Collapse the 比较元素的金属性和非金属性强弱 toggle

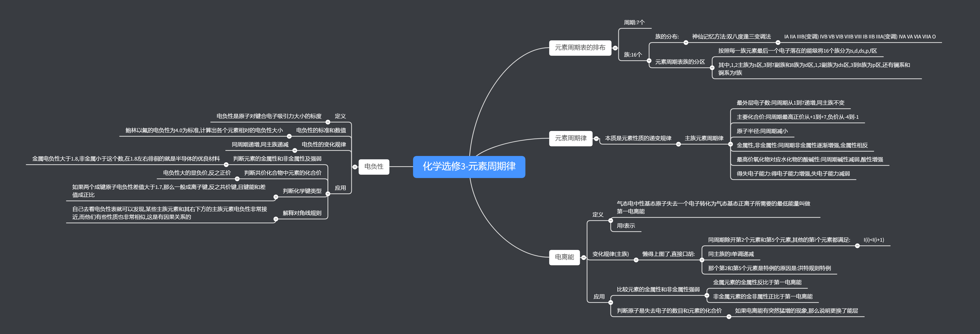pos(706,295)
